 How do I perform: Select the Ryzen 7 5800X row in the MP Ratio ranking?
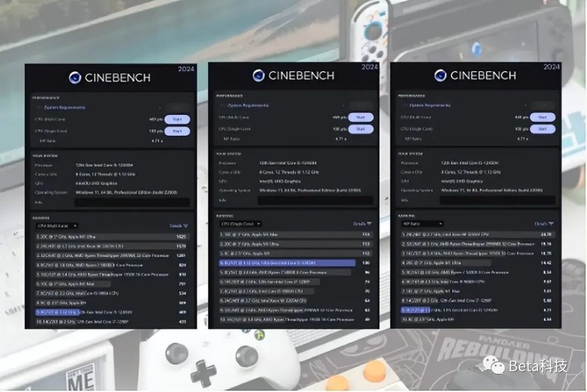click(477, 272)
